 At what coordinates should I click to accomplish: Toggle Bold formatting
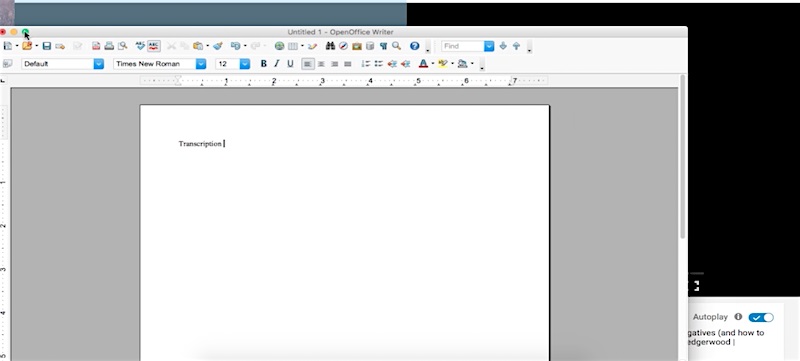pyautogui.click(x=263, y=64)
